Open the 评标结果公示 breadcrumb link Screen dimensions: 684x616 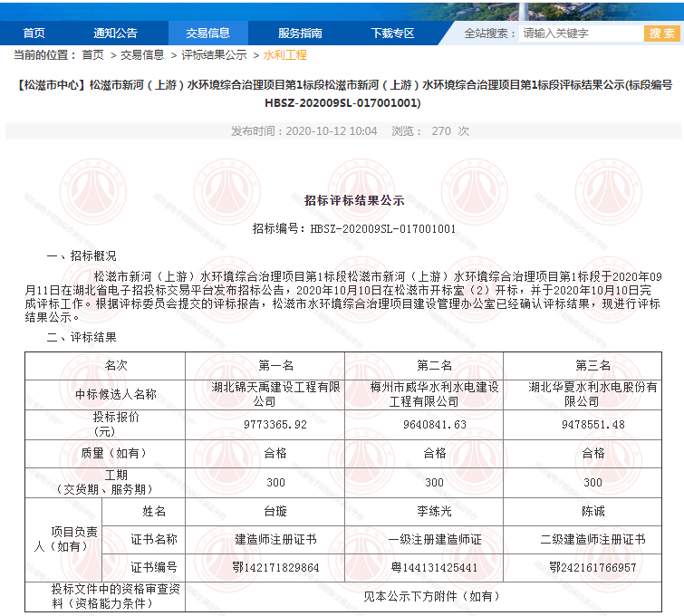coord(214,55)
